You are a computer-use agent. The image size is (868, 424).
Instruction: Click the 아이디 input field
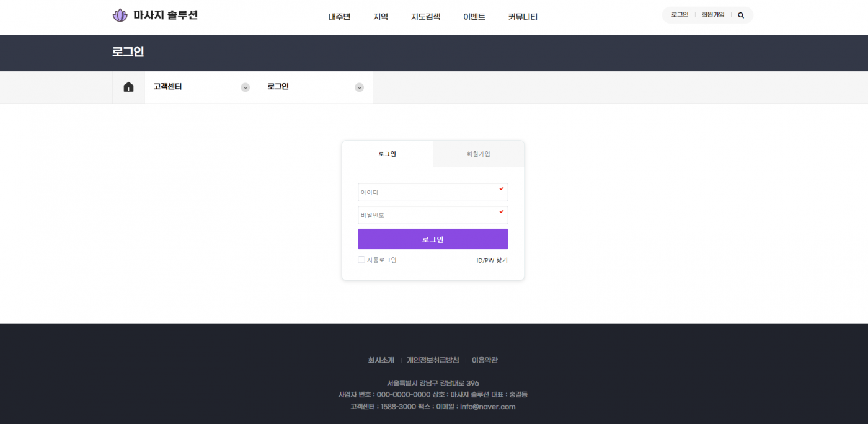[x=433, y=192]
